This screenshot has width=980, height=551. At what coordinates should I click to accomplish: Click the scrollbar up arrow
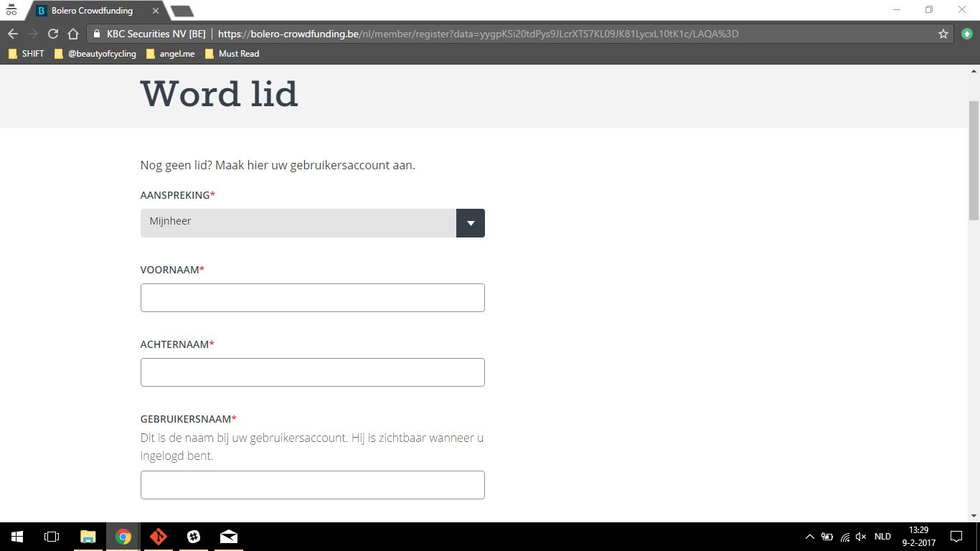point(974,71)
